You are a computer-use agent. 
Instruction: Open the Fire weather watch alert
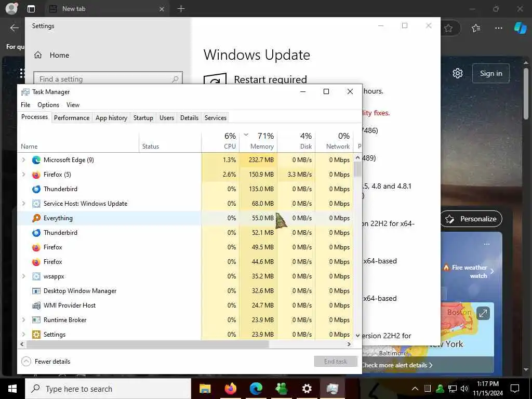(470, 271)
